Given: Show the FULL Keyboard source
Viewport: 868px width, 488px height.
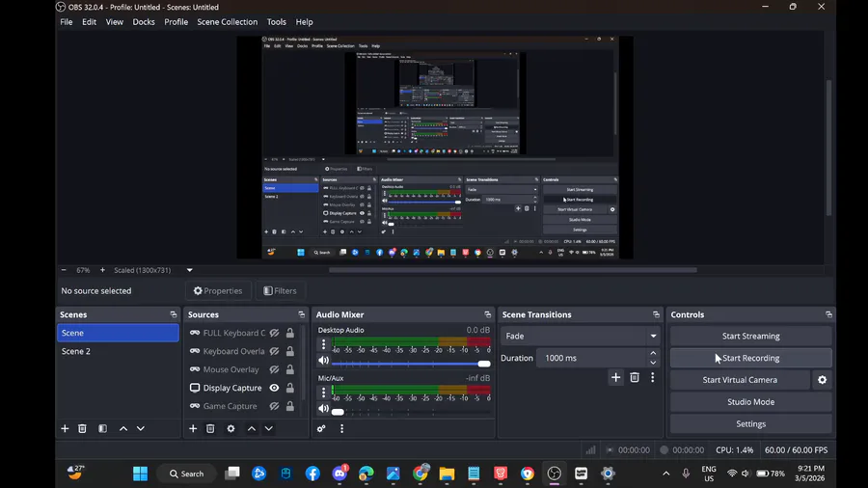Looking at the screenshot, I should (274, 333).
